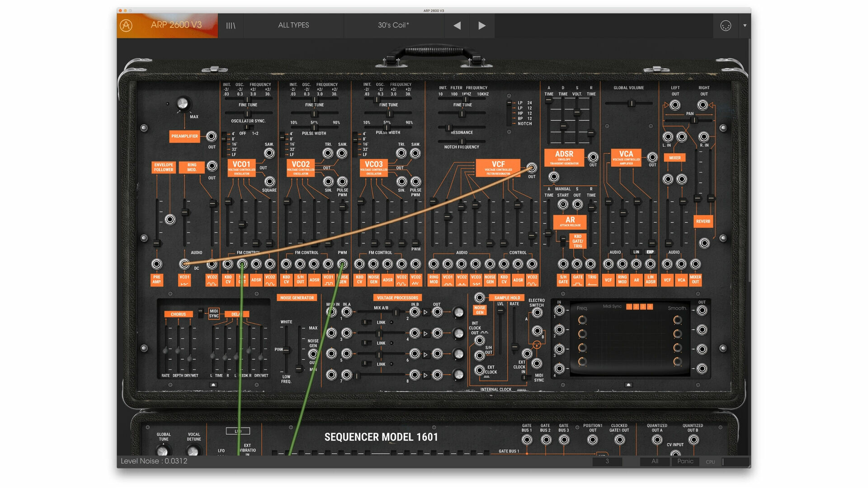Click the AR MANUAL START button
The image size is (868, 488).
(x=563, y=204)
